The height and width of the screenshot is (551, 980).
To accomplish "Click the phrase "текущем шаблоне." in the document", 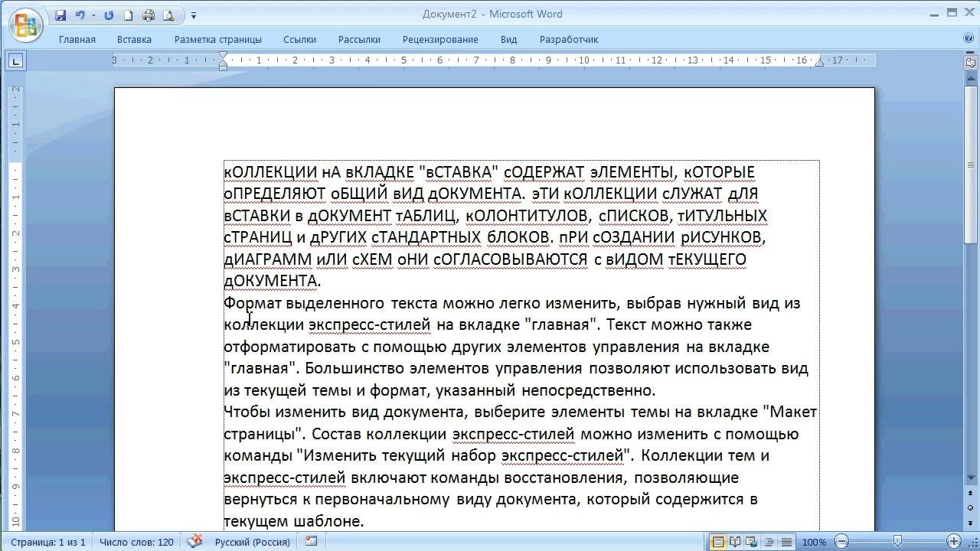I will point(293,521).
